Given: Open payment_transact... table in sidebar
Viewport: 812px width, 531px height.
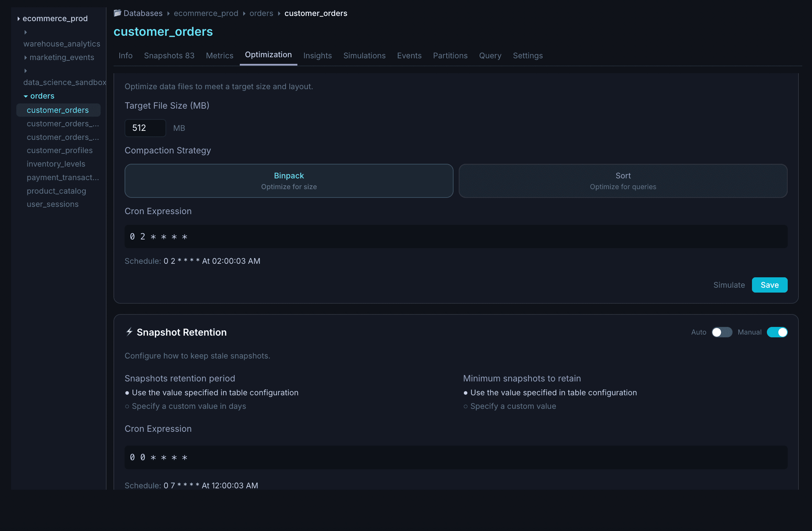Looking at the screenshot, I should coord(63,177).
